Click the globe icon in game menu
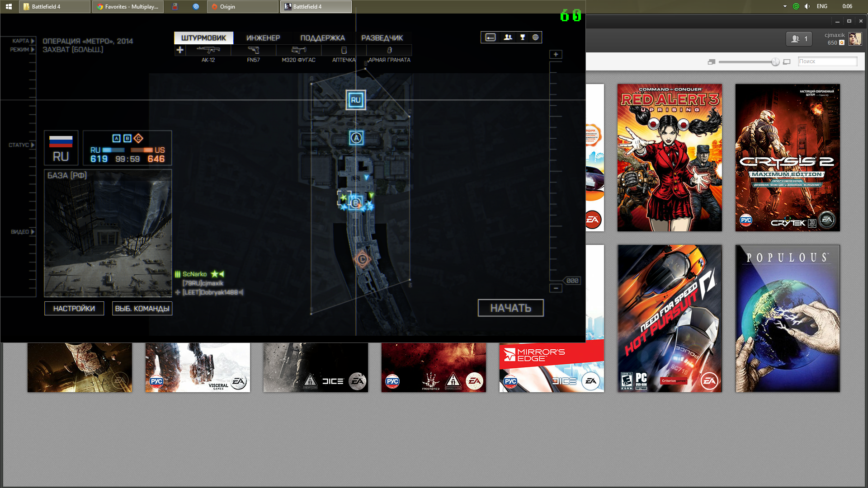This screenshot has height=488, width=868. [535, 38]
